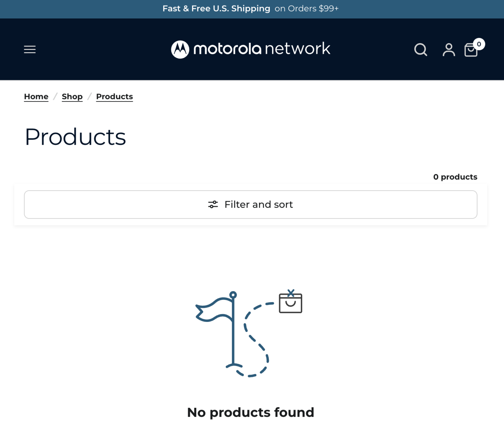
Task: Open the Filter and sort button
Action: [250, 205]
